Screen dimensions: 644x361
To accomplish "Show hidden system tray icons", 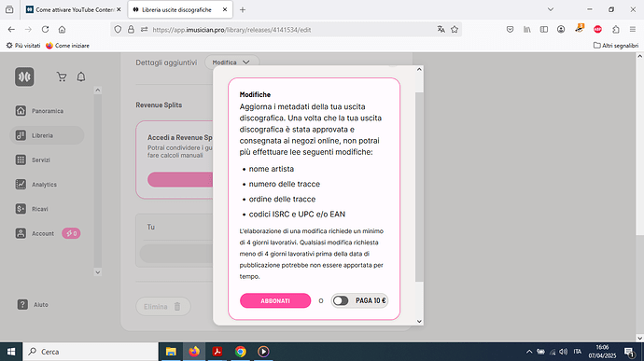I will pos(529,352).
